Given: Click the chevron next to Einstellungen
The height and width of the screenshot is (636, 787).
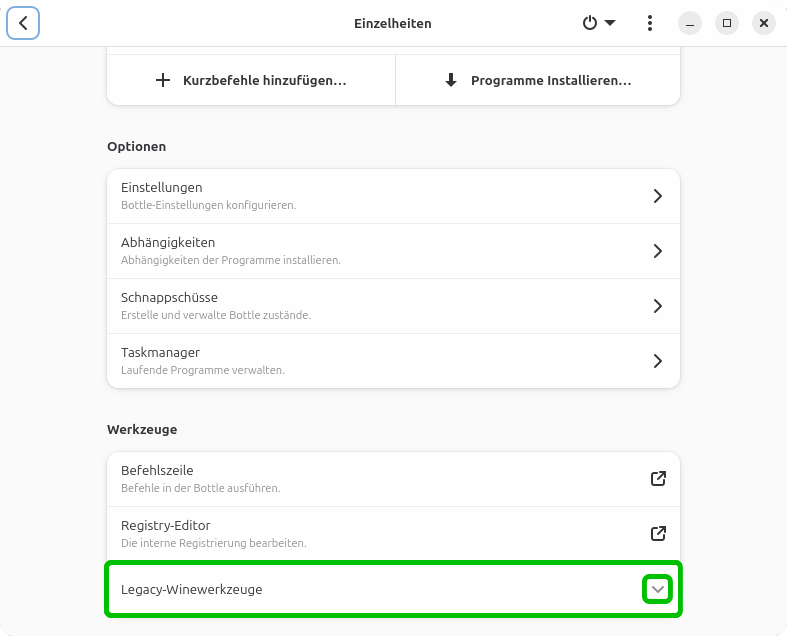Looking at the screenshot, I should pos(658,196).
